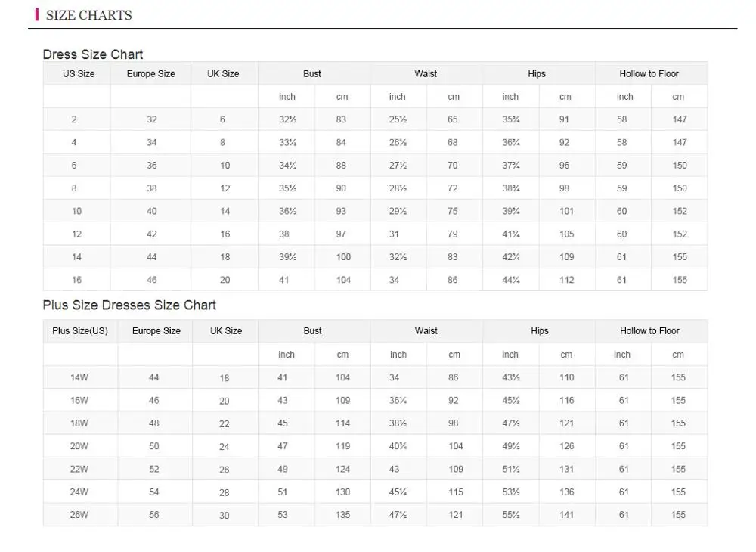756x552 pixels.
Task: Select the hips 44¼ inch cell
Action: click(x=511, y=280)
